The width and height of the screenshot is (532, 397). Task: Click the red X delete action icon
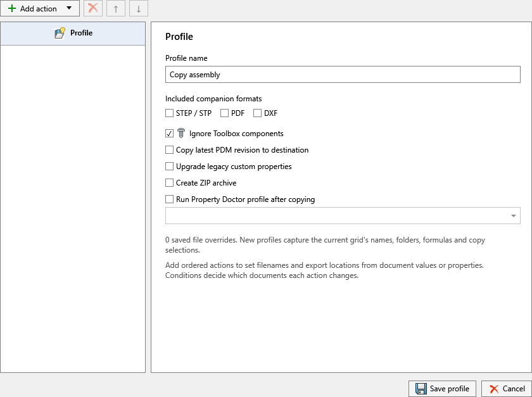coord(93,8)
